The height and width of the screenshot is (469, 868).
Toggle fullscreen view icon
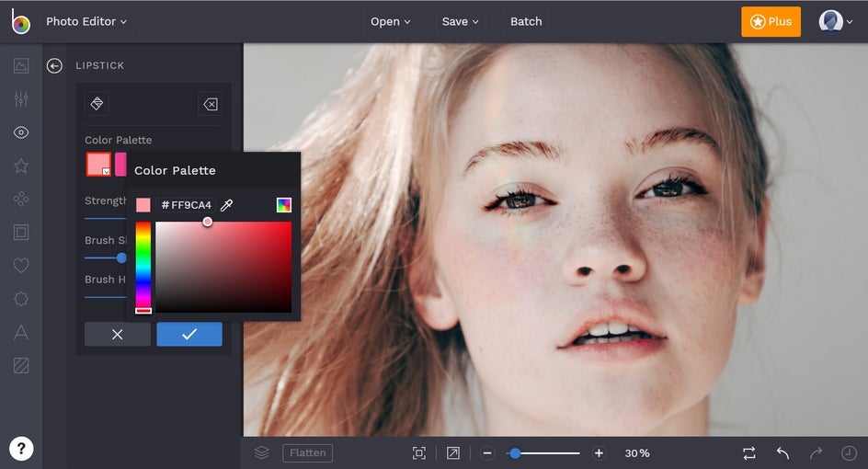pos(452,453)
